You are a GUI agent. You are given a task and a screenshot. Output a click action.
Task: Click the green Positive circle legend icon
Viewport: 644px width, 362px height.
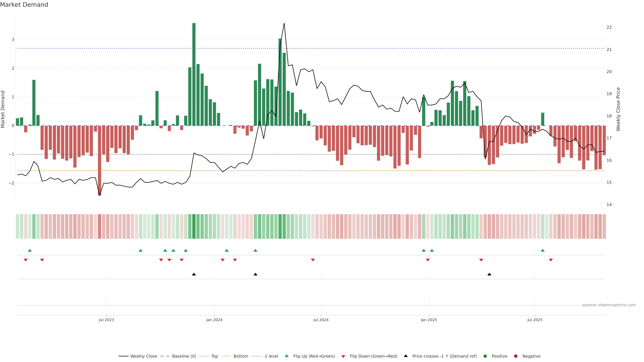pyautogui.click(x=485, y=356)
